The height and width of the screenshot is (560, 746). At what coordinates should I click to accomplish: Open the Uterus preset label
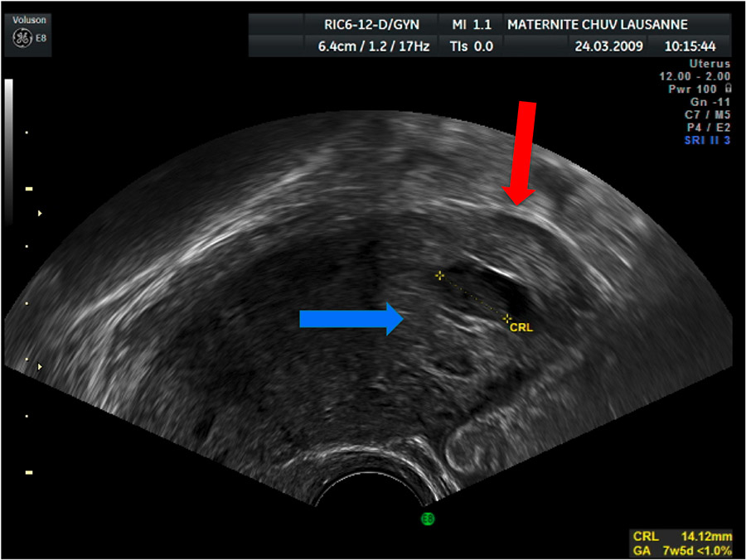[x=710, y=63]
